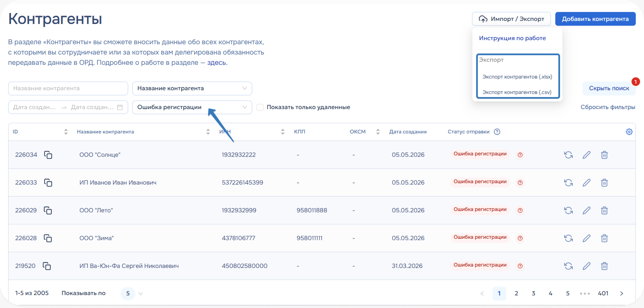Open table column settings gear icon
The width and height of the screenshot is (644, 308).
coord(629,132)
